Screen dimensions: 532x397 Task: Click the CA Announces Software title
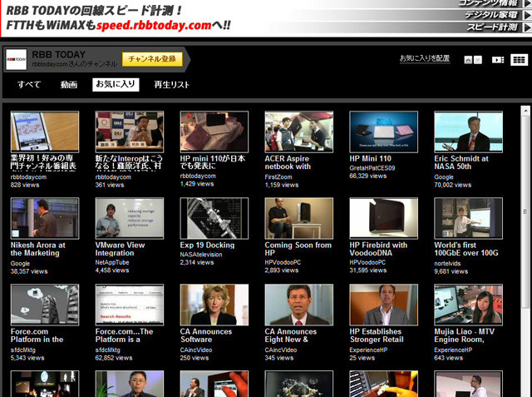(x=206, y=335)
